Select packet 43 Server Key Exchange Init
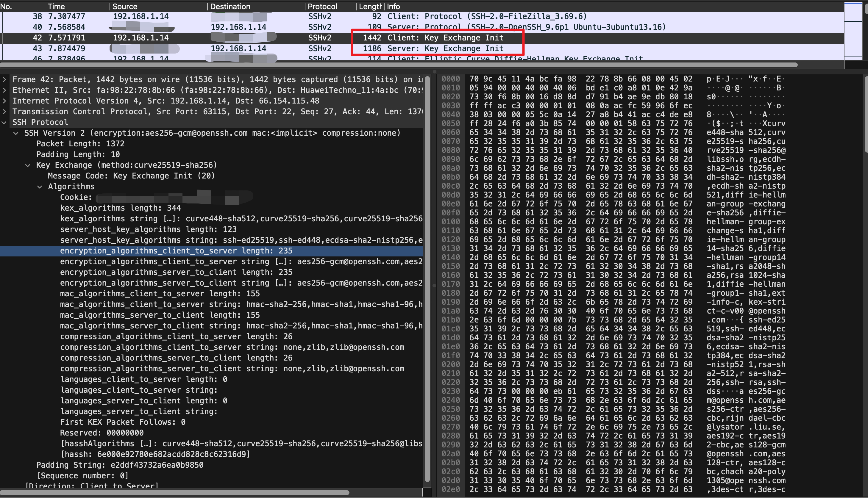 pos(422,48)
